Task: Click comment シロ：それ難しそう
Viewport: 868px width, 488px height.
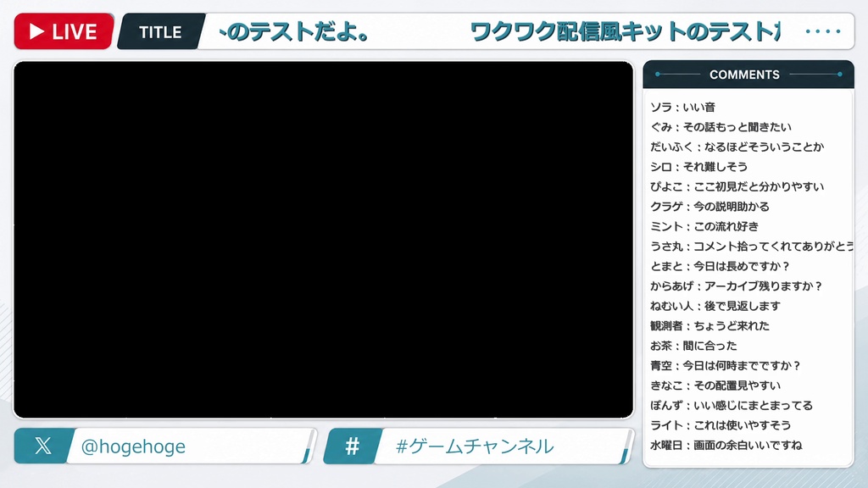Action: pyautogui.click(x=698, y=167)
